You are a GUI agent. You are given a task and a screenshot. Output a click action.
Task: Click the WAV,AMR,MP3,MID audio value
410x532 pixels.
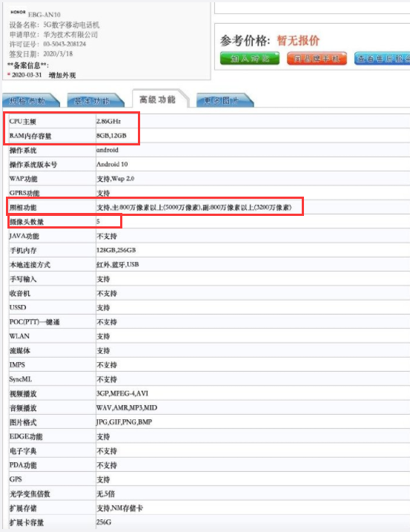tap(127, 407)
